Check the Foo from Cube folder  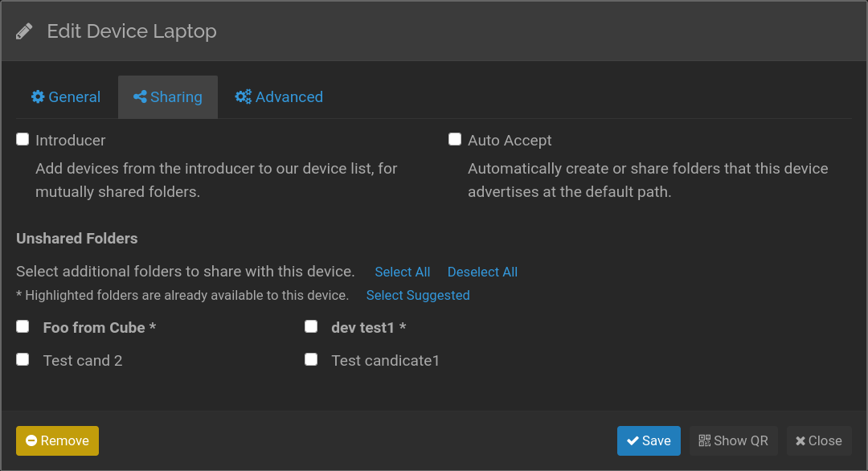point(23,326)
